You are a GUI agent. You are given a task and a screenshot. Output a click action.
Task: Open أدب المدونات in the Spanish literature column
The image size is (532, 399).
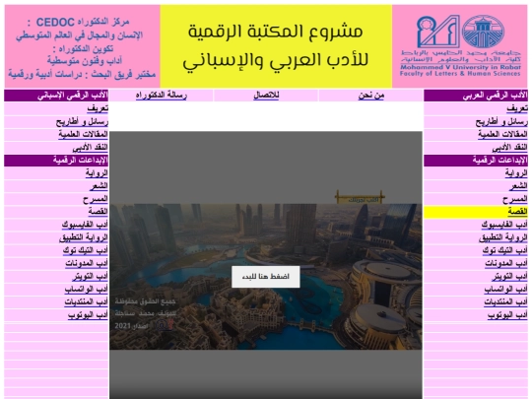tap(87, 263)
